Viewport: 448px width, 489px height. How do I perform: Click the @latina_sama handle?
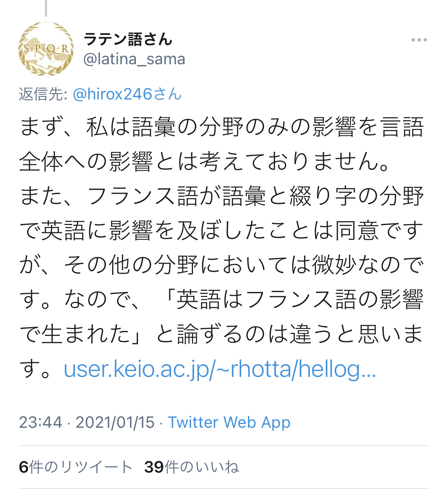point(134,59)
